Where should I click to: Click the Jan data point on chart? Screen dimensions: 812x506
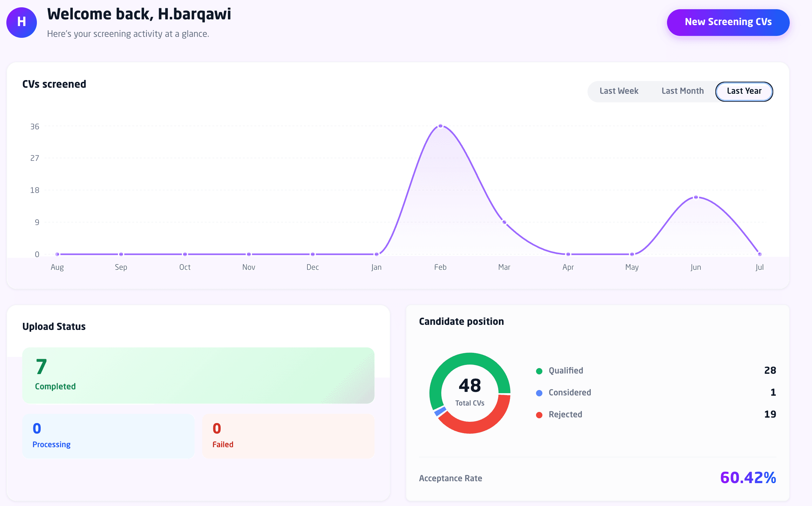pyautogui.click(x=376, y=254)
